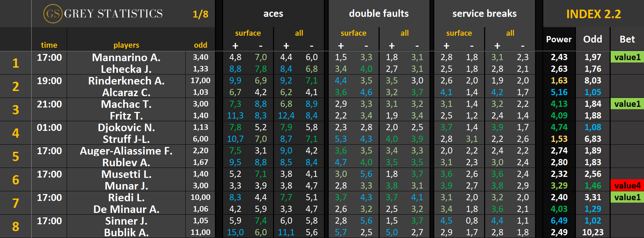The height and width of the screenshot is (238, 644).
Task: Click the Power column header
Action: (x=559, y=39)
